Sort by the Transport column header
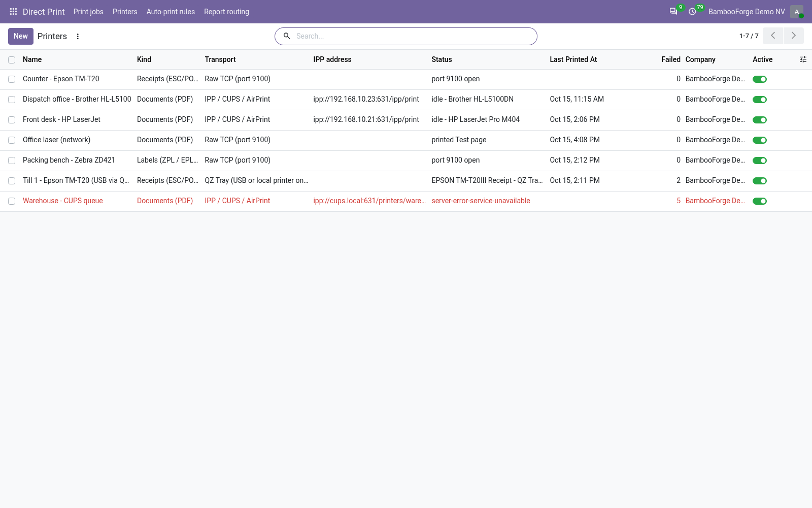Image resolution: width=812 pixels, height=508 pixels. pyautogui.click(x=220, y=59)
